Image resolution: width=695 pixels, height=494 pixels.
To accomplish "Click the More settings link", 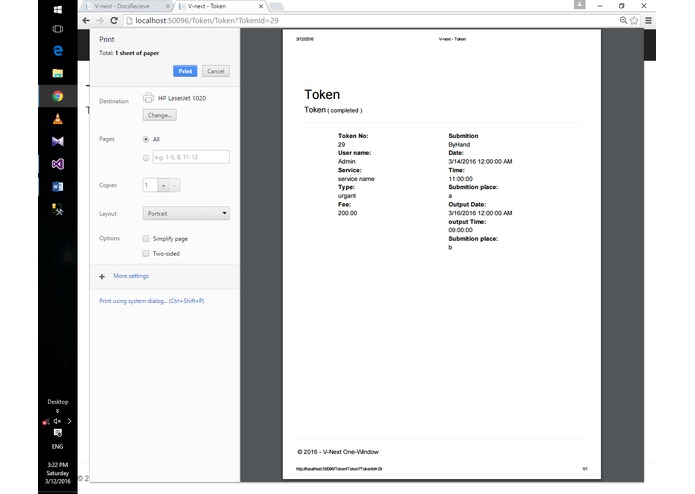I will (x=131, y=276).
